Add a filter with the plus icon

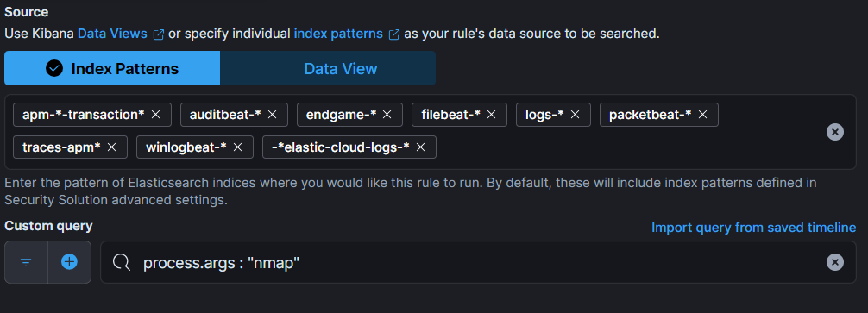click(x=69, y=262)
